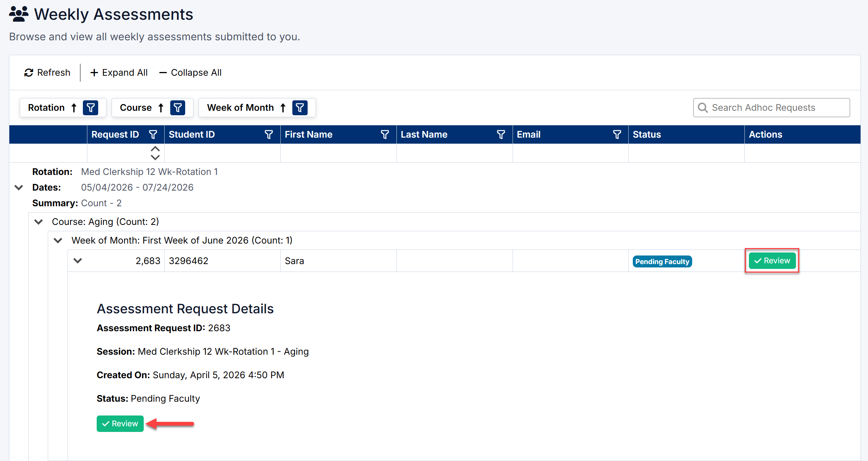Collapse request 2,683 detail row

(x=78, y=261)
